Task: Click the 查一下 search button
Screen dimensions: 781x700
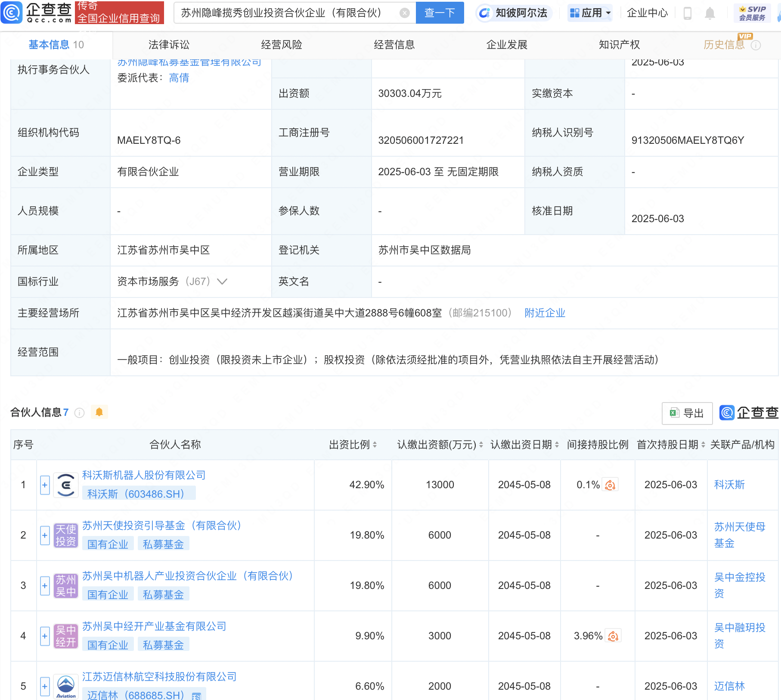Action: point(440,13)
